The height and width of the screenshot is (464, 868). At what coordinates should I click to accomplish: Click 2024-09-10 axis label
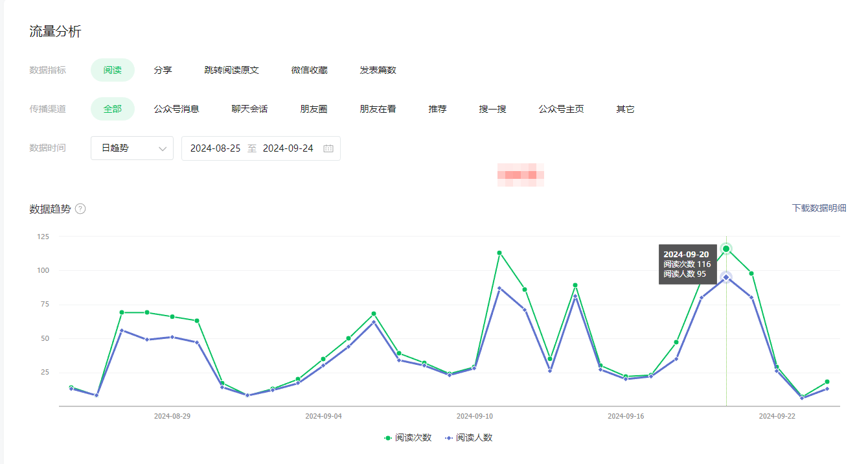(475, 416)
